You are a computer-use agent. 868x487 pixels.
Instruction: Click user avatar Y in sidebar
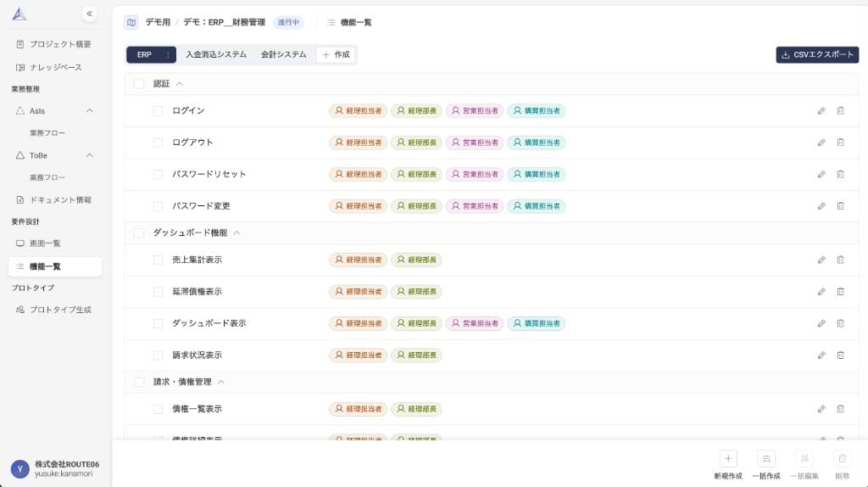pos(20,468)
